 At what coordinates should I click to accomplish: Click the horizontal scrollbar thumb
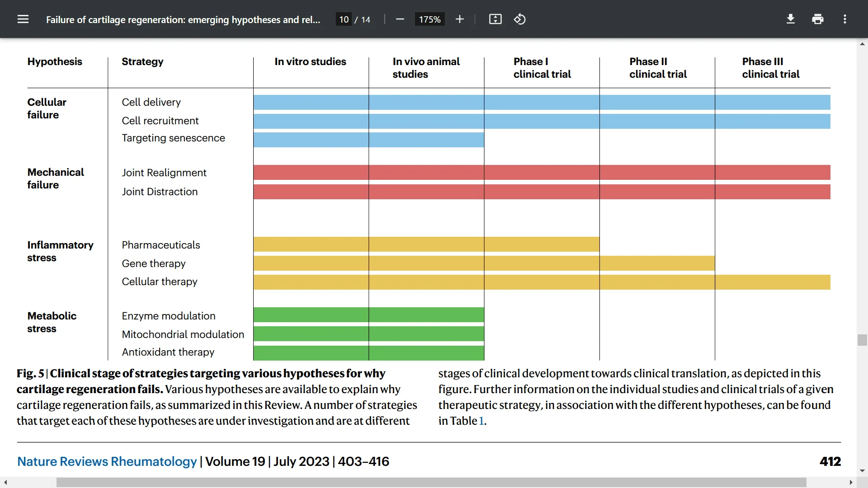pyautogui.click(x=431, y=483)
